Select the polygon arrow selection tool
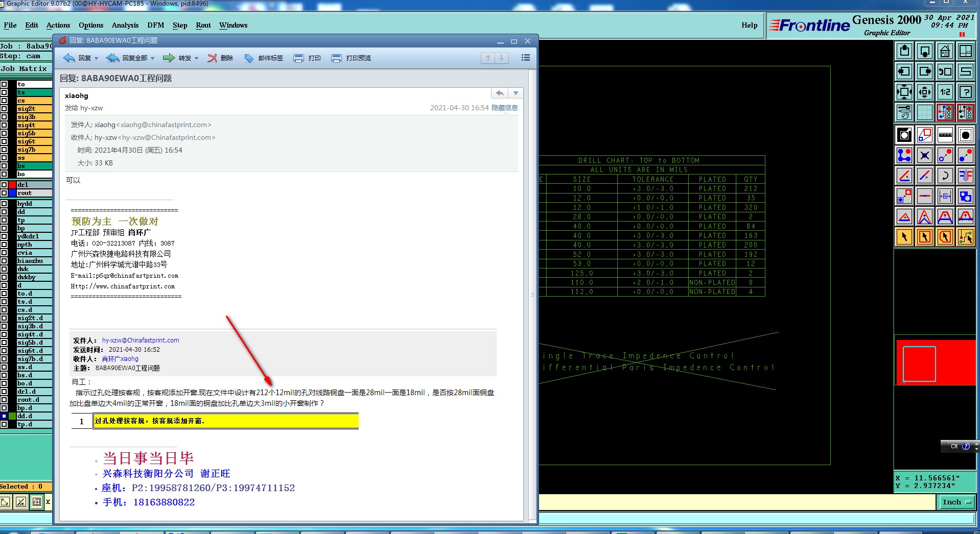The width and height of the screenshot is (980, 534). 945,237
